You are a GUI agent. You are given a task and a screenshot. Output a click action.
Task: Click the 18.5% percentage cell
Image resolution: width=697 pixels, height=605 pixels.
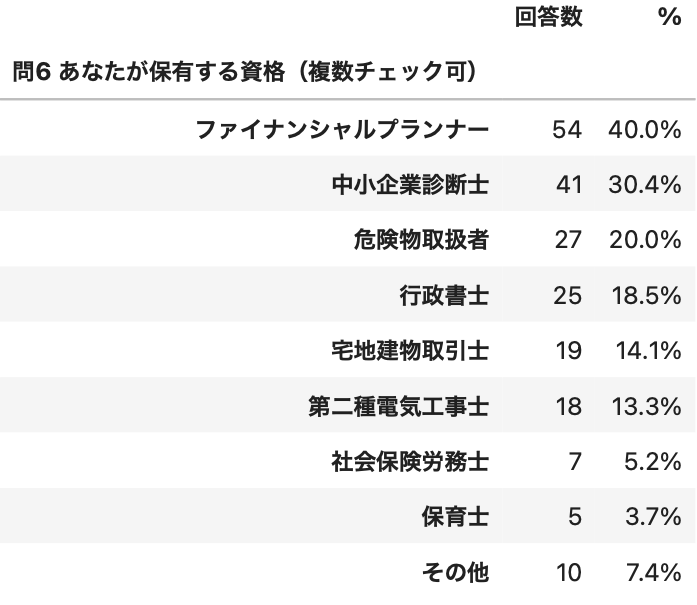tap(646, 295)
